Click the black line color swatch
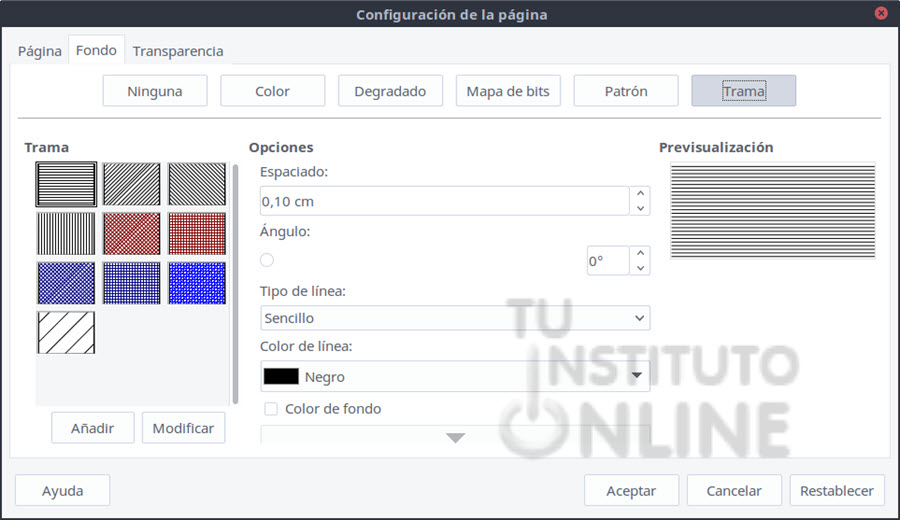Image resolution: width=900 pixels, height=520 pixels. point(281,377)
